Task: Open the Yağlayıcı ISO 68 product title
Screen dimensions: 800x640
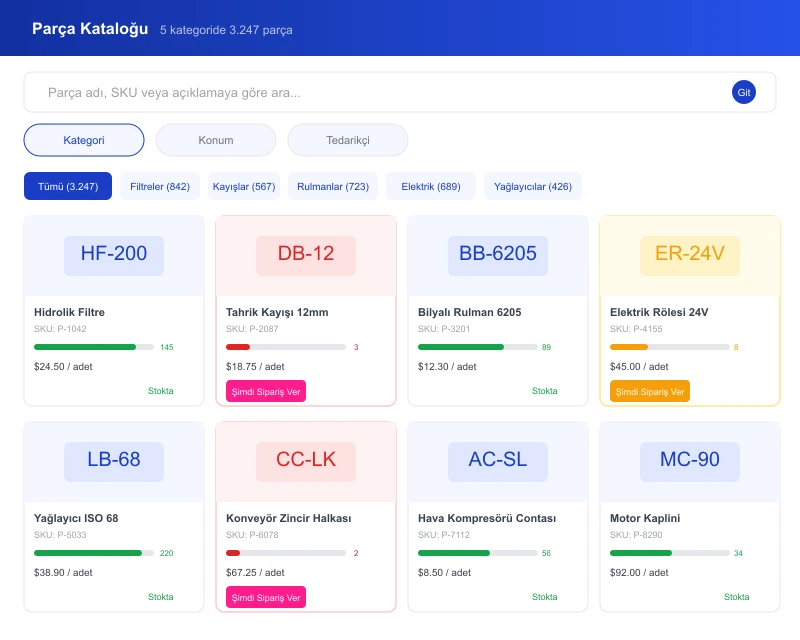Action: tap(76, 518)
